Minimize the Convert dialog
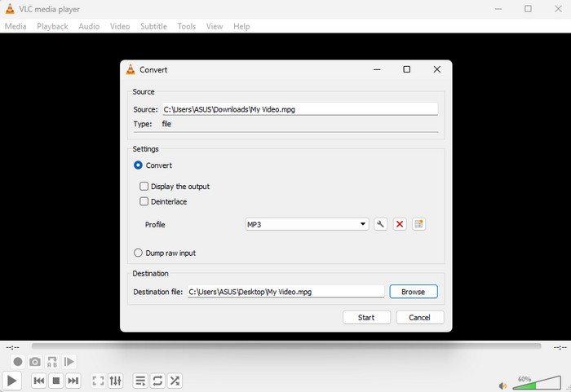Image resolution: width=571 pixels, height=392 pixels. tap(377, 69)
